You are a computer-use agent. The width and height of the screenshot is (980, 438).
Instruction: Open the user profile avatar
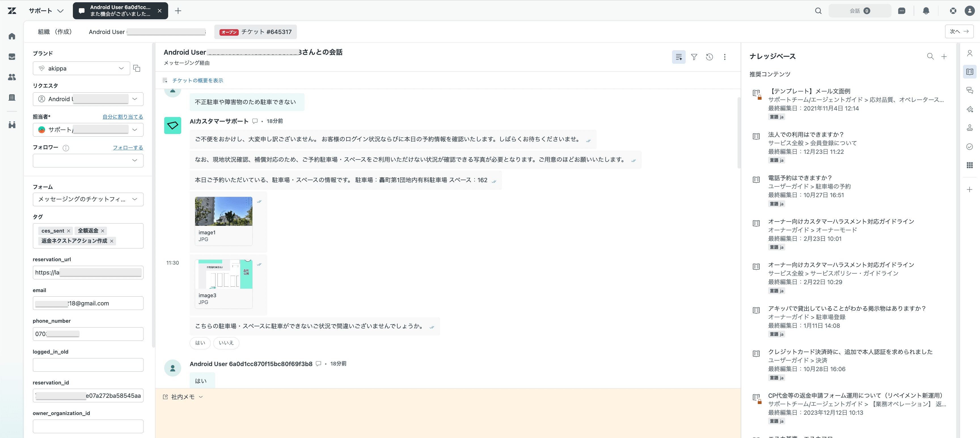970,11
